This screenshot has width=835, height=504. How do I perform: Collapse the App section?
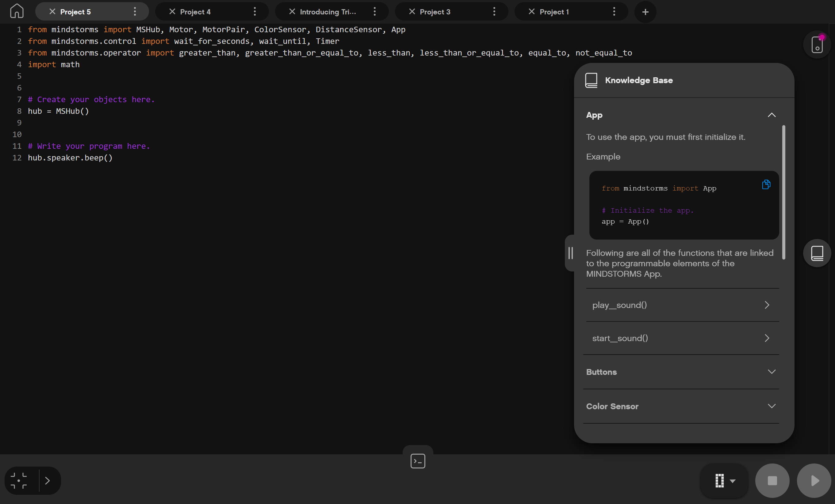pyautogui.click(x=771, y=115)
